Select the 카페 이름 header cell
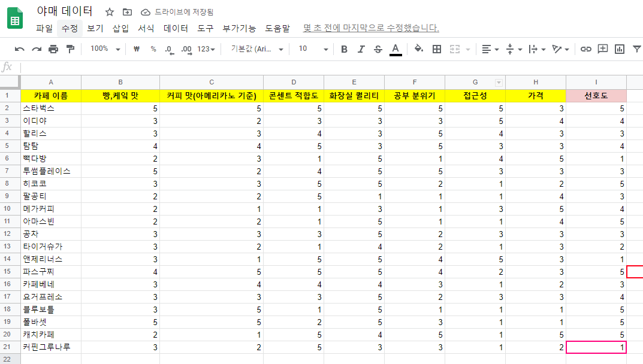 click(51, 96)
